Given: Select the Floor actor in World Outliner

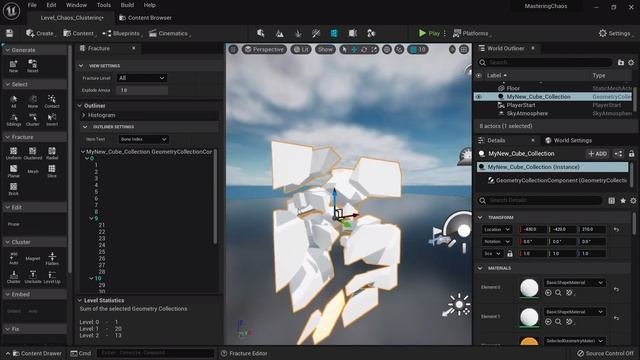Looking at the screenshot, I should pyautogui.click(x=513, y=88).
